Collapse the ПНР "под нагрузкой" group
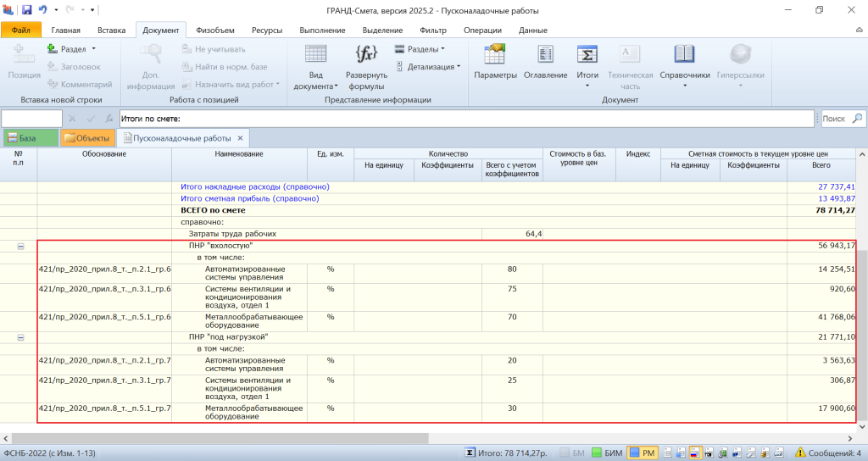868x461 pixels. tap(21, 337)
